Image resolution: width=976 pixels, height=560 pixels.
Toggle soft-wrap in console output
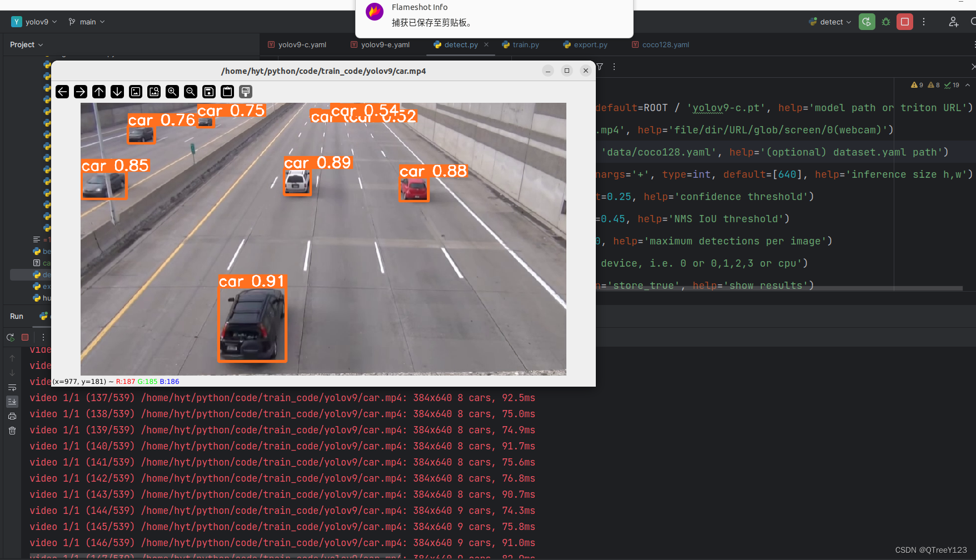click(12, 387)
